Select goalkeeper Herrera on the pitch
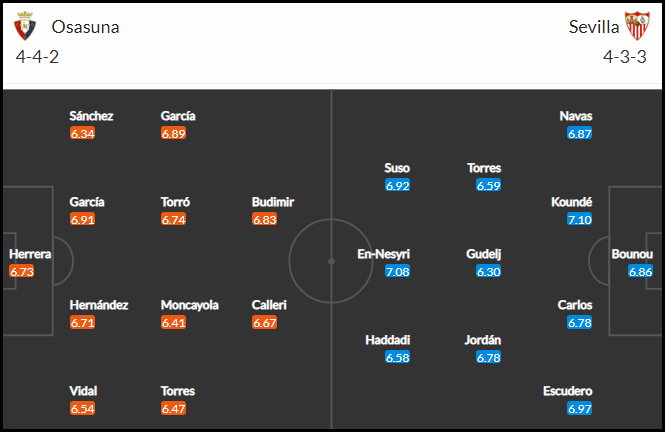The height and width of the screenshot is (432, 665). pos(30,254)
